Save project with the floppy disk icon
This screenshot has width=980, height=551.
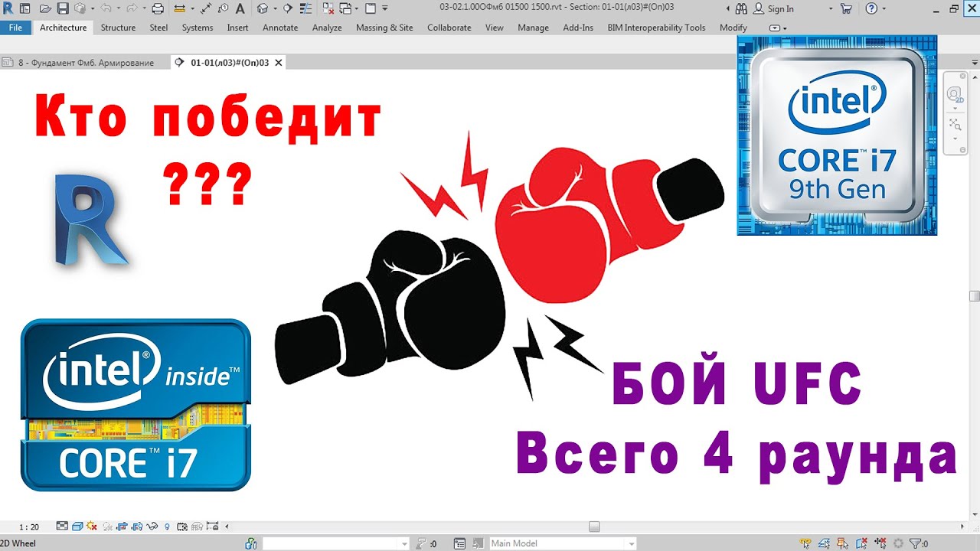coord(63,9)
